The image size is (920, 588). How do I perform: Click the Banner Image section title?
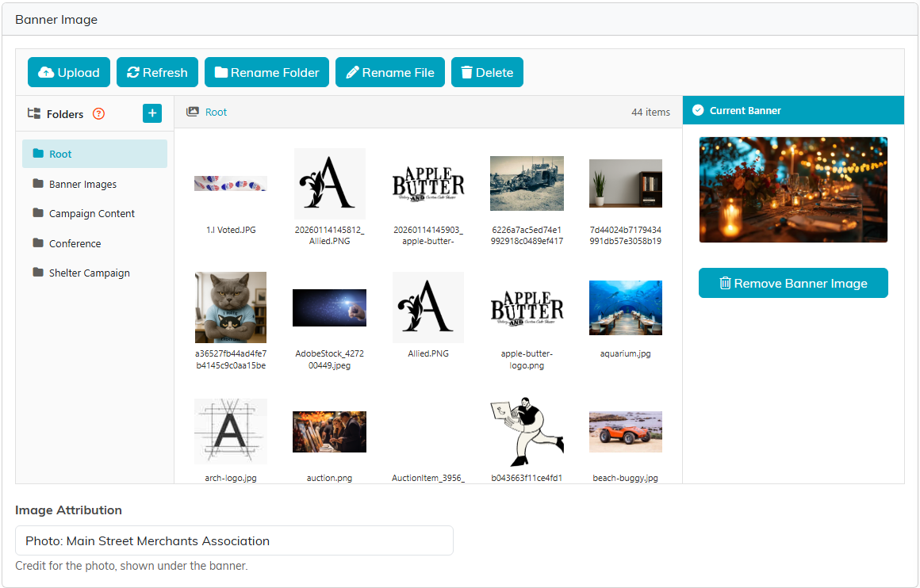(x=56, y=19)
